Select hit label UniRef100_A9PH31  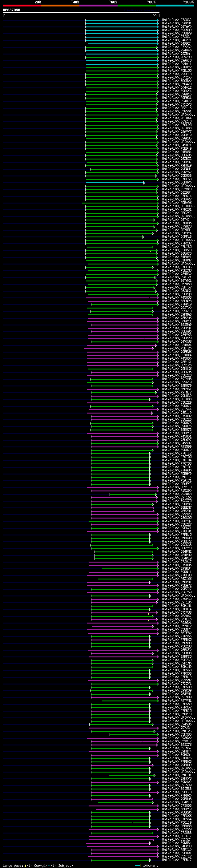coord(177,98)
